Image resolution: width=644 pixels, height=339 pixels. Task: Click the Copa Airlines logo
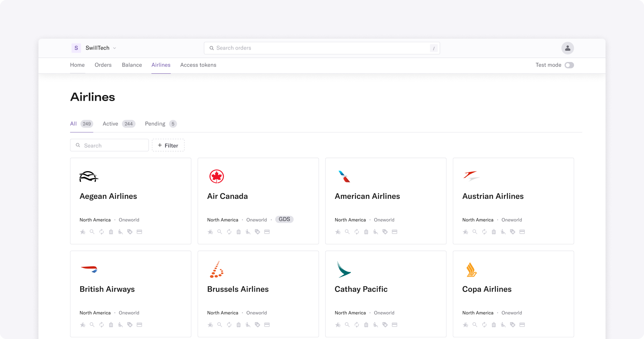click(x=471, y=269)
